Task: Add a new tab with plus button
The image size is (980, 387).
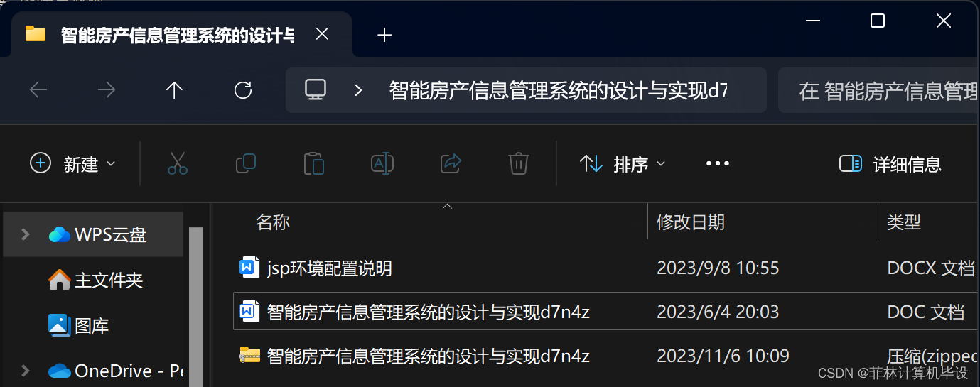Action: point(384,35)
